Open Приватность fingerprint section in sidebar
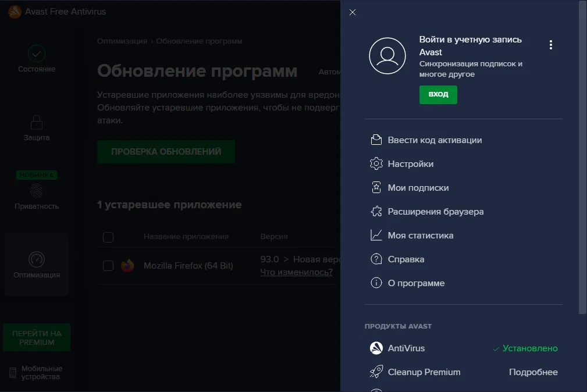 36,197
